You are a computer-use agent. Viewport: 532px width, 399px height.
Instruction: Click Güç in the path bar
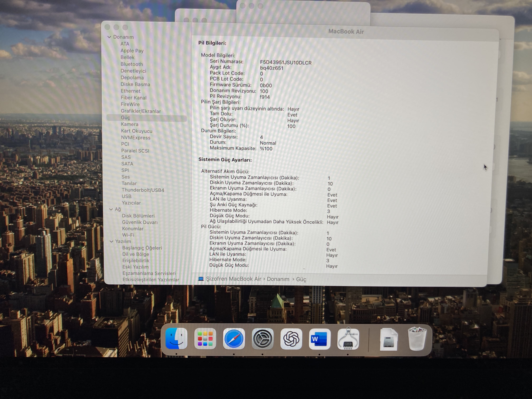click(301, 279)
